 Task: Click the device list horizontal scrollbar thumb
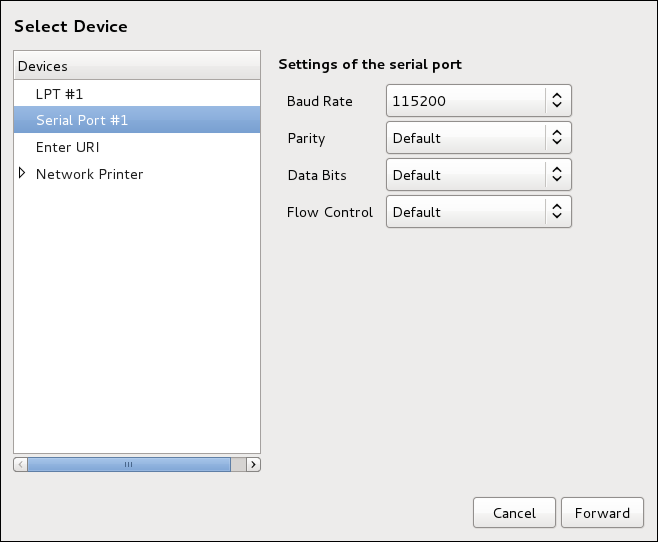pyautogui.click(x=129, y=464)
